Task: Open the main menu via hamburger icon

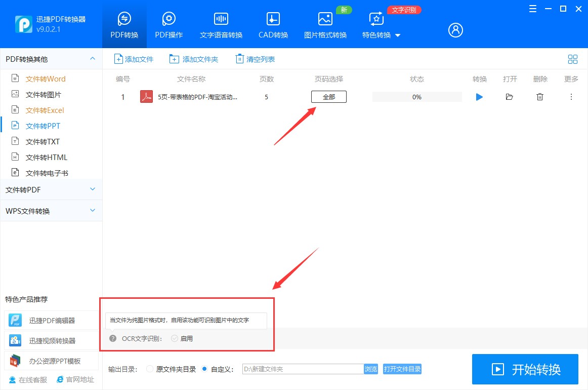Action: point(532,9)
